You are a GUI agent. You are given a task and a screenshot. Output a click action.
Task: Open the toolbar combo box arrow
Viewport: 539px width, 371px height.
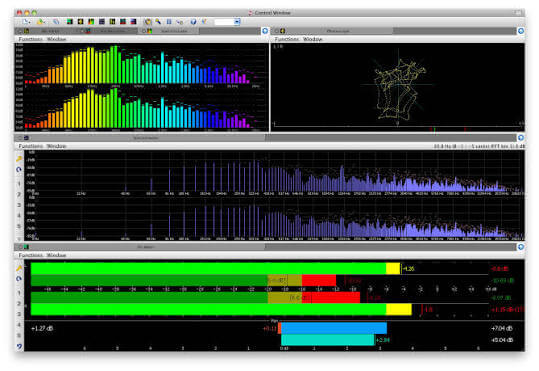[x=237, y=22]
